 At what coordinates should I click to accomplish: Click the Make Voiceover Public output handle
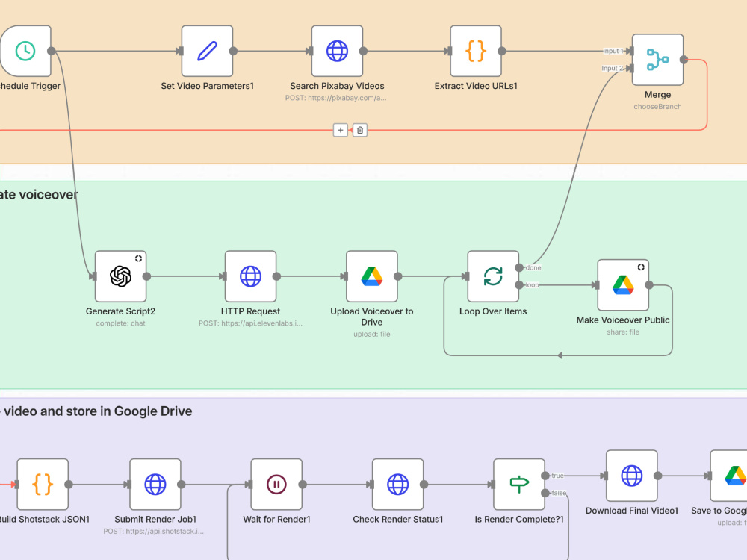[649, 284]
